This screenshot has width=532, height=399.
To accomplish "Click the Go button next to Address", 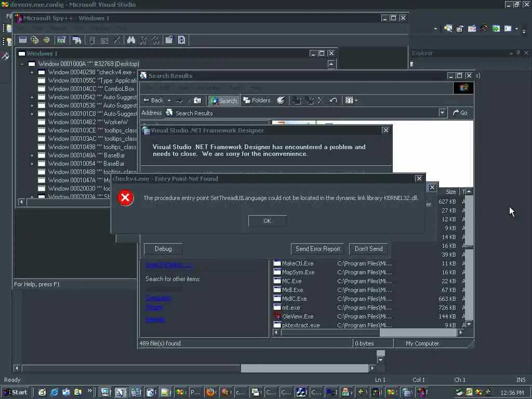I will (460, 113).
